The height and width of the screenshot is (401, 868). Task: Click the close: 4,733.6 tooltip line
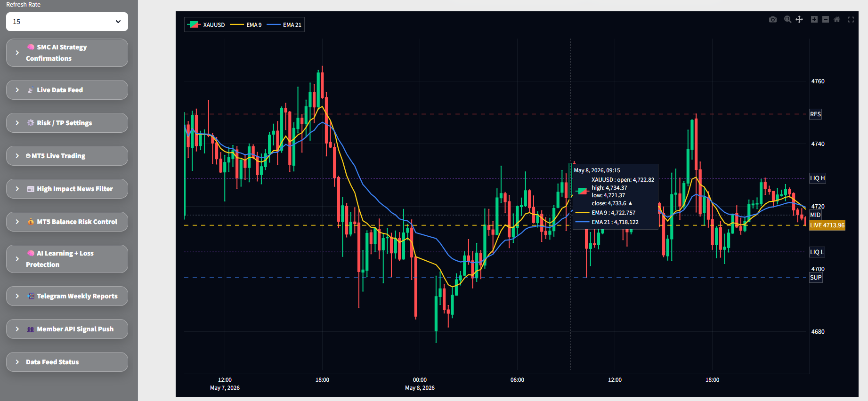[611, 203]
